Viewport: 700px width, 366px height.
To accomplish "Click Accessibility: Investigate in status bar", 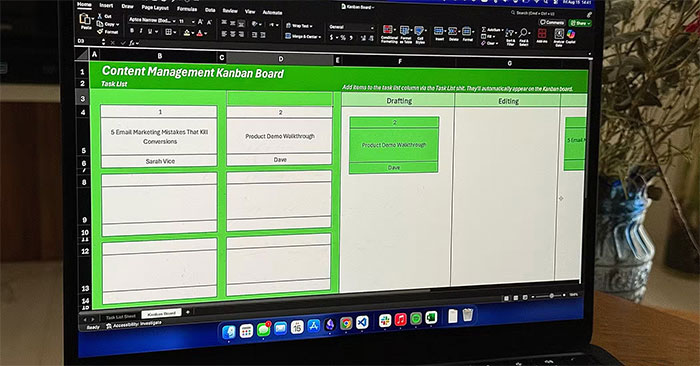I will pos(133,324).
